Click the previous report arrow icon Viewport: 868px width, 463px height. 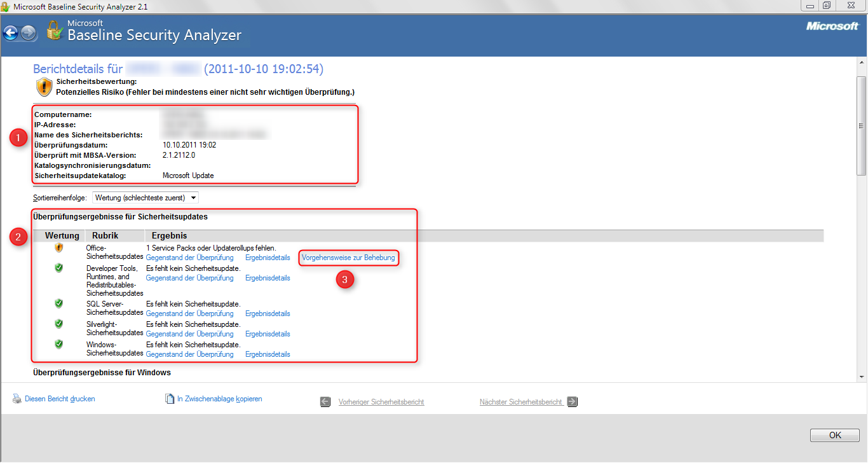click(325, 401)
